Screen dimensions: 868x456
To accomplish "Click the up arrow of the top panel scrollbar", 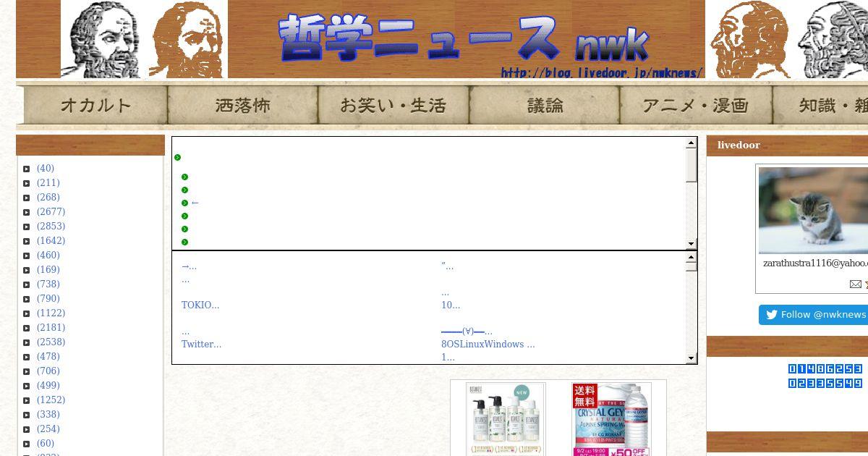I will [692, 143].
